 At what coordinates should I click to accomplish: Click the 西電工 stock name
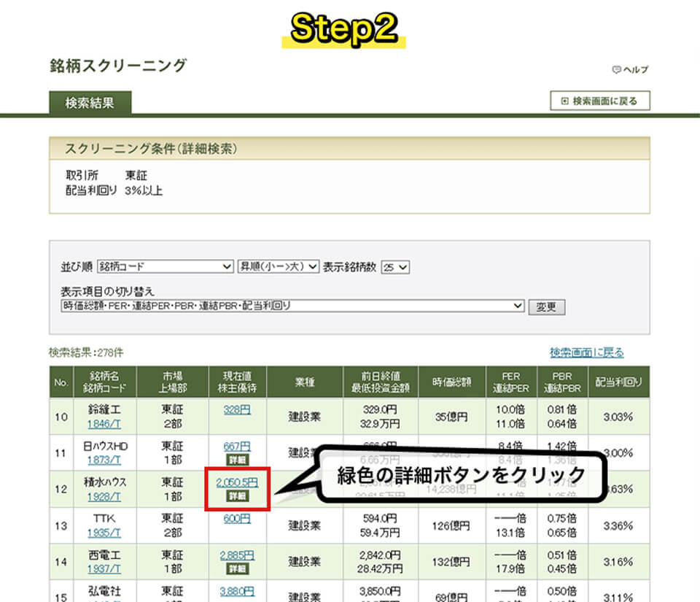click(x=104, y=555)
